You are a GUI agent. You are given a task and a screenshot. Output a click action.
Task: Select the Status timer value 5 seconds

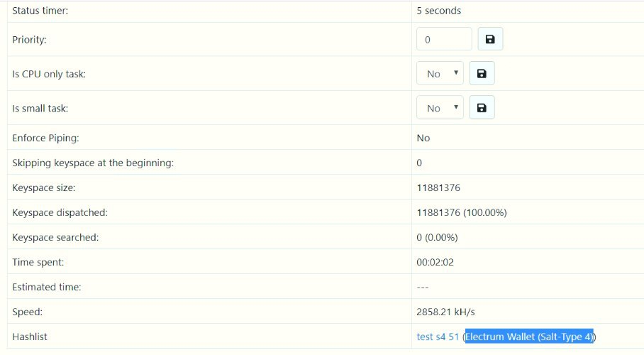tap(438, 11)
